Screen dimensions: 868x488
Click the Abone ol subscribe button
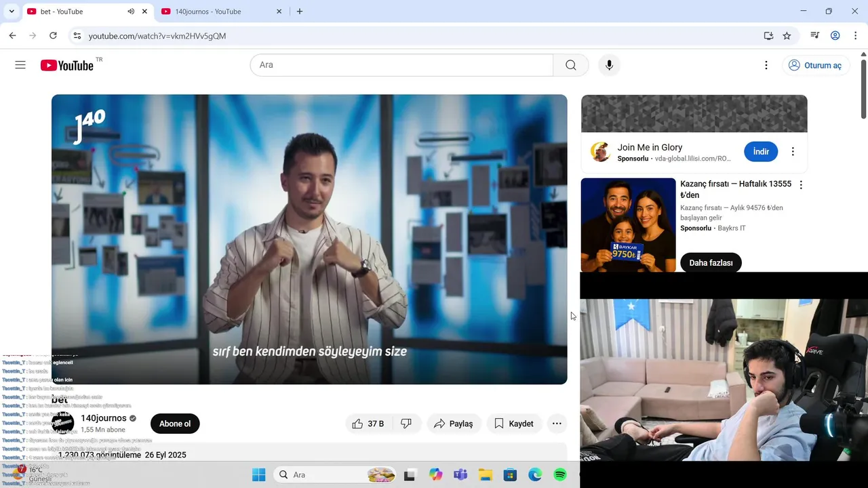pyautogui.click(x=175, y=424)
